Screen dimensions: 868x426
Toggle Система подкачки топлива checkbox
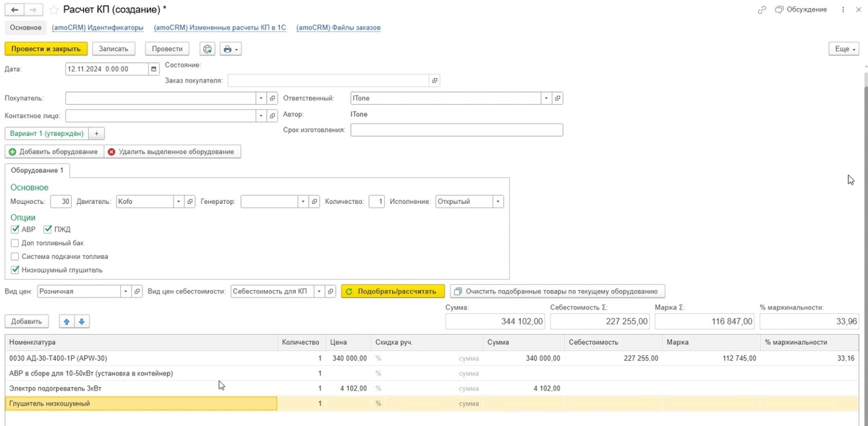15,257
